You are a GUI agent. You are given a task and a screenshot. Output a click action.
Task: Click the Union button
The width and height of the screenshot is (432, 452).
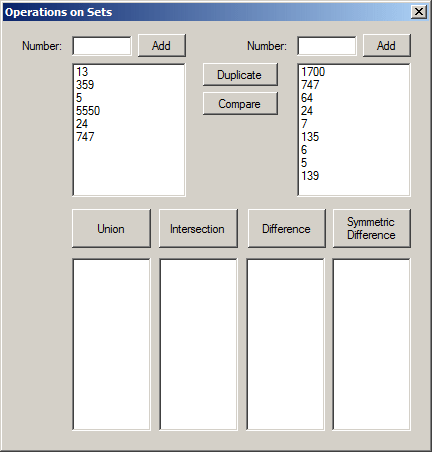[111, 229]
